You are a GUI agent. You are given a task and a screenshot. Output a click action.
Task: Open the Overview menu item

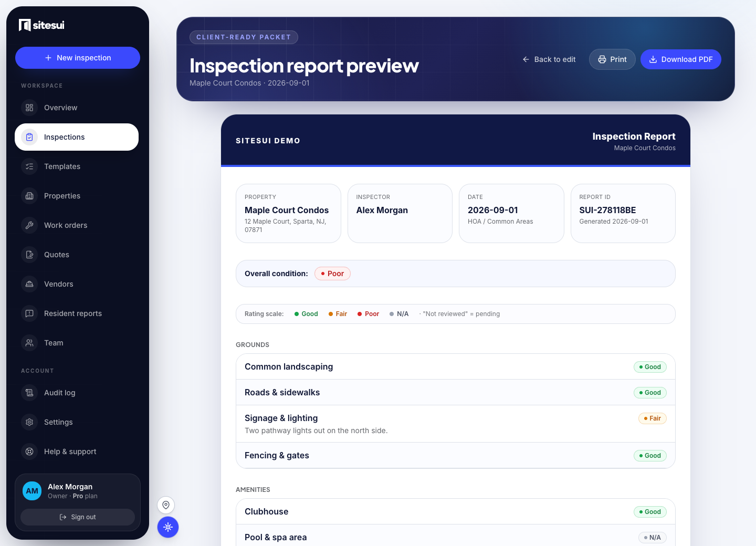(x=77, y=108)
